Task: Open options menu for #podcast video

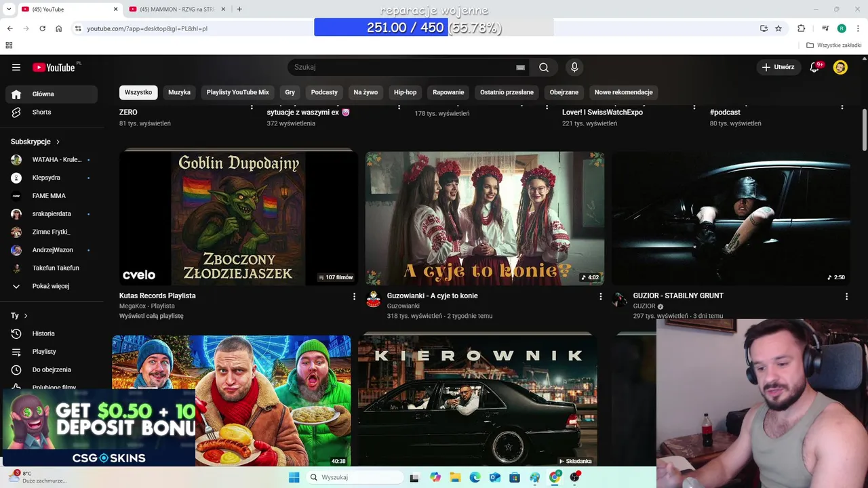Action: [842, 107]
